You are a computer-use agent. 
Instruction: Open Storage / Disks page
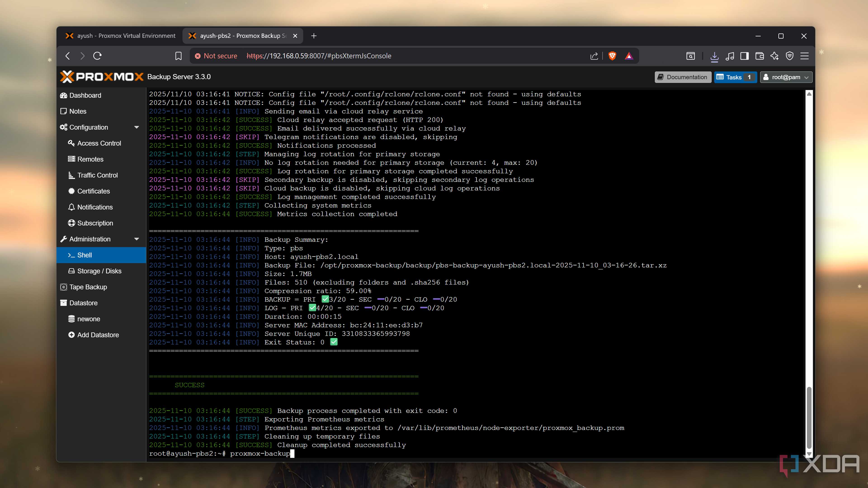click(x=101, y=271)
